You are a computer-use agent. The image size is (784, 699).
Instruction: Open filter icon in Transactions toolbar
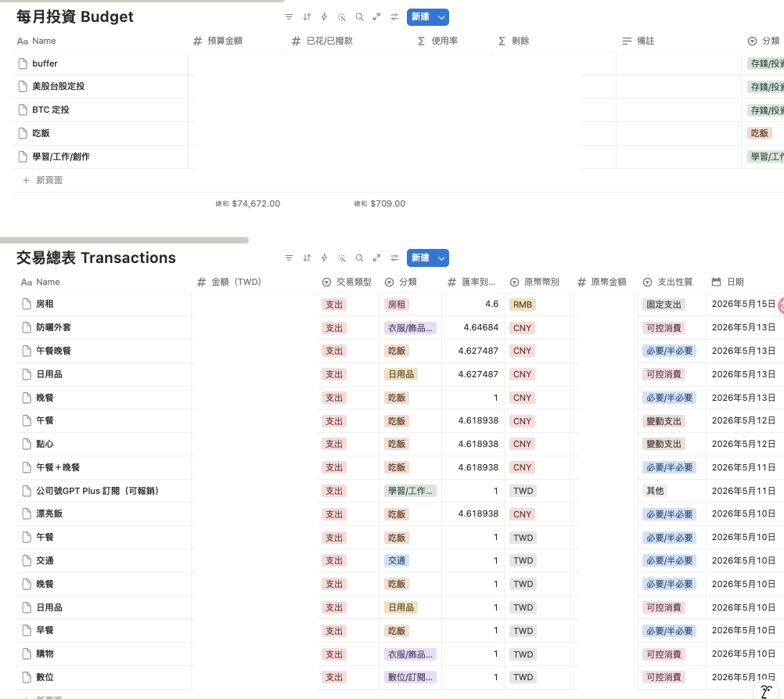point(289,258)
